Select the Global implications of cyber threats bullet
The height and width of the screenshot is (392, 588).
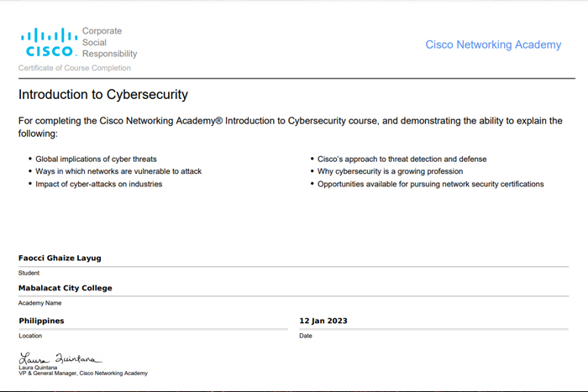pos(97,159)
